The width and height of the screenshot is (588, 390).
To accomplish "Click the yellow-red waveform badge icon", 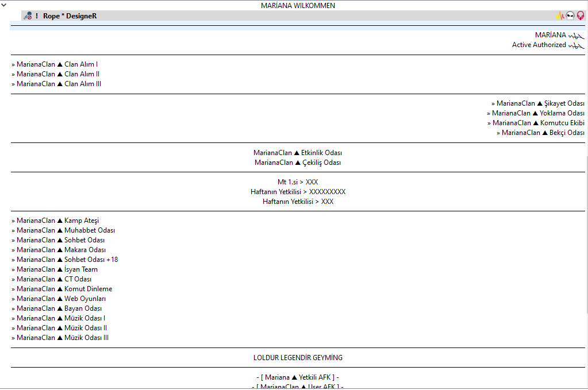I will tap(560, 16).
